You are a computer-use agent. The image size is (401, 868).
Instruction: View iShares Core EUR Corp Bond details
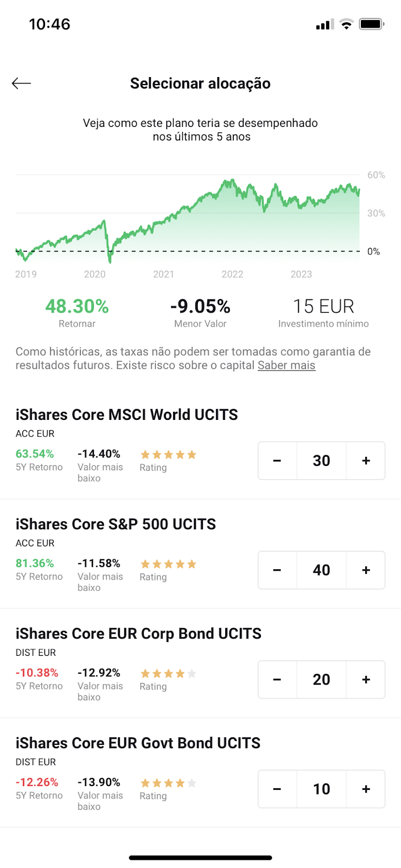(138, 634)
